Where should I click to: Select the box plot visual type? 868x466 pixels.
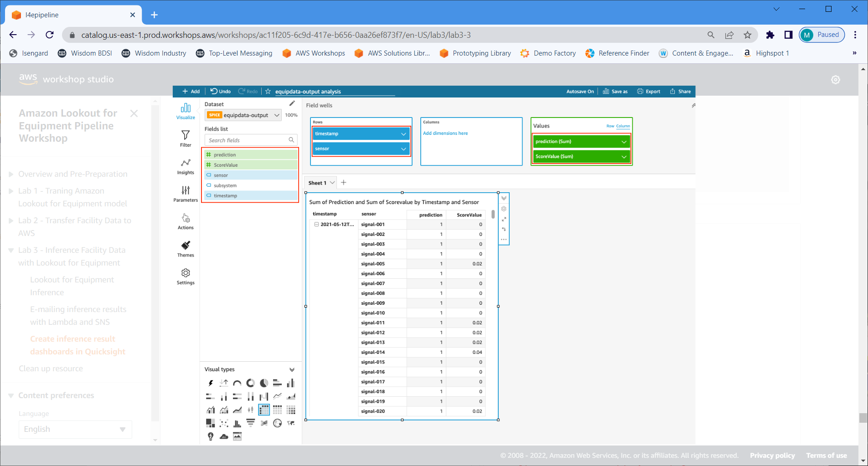251,410
